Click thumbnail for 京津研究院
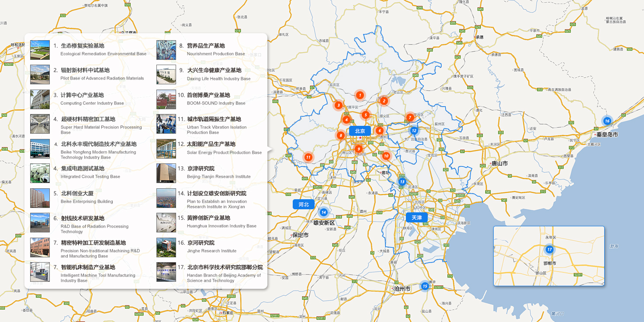 pyautogui.click(x=166, y=173)
